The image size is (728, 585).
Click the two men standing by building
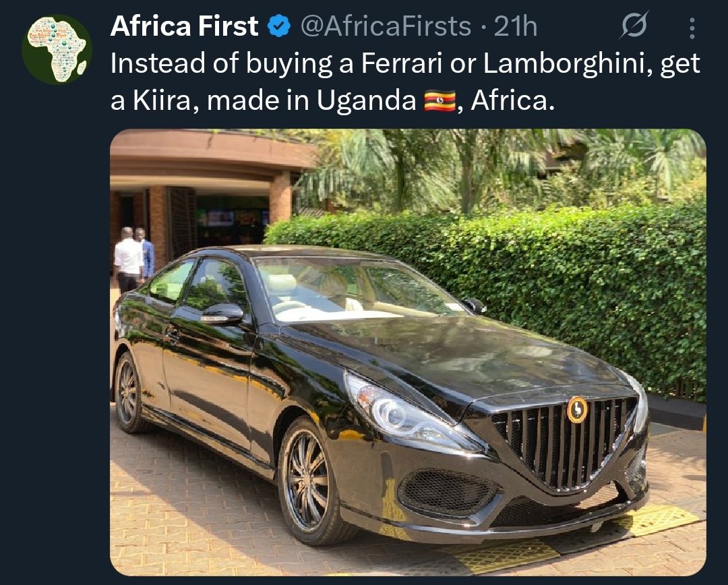pos(133,259)
